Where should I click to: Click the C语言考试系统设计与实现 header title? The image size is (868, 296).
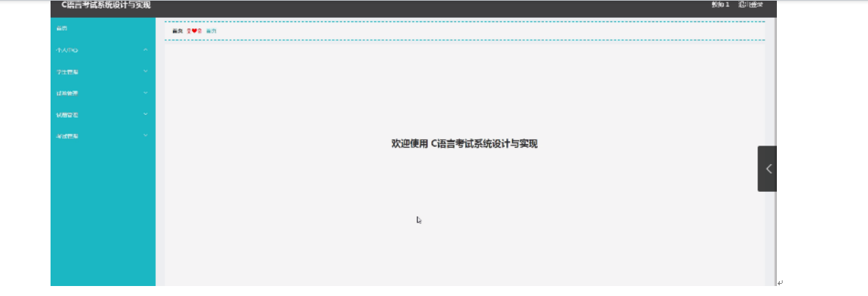click(106, 5)
